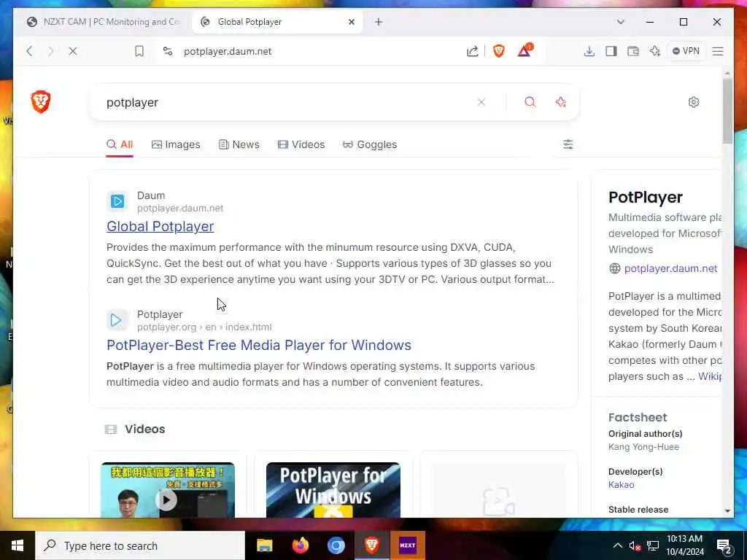Screen dimensions: 747x560
Task: Go back with the browser back arrow
Action: [x=29, y=51]
